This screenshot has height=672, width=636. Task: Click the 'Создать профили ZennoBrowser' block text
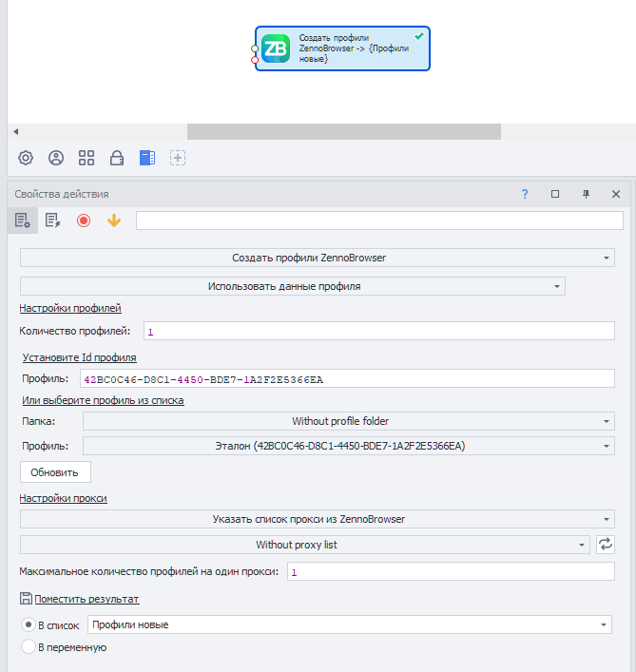[354, 48]
